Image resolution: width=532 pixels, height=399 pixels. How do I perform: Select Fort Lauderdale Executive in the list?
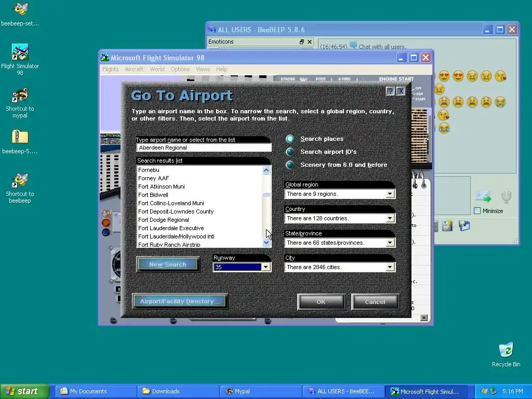click(199, 228)
